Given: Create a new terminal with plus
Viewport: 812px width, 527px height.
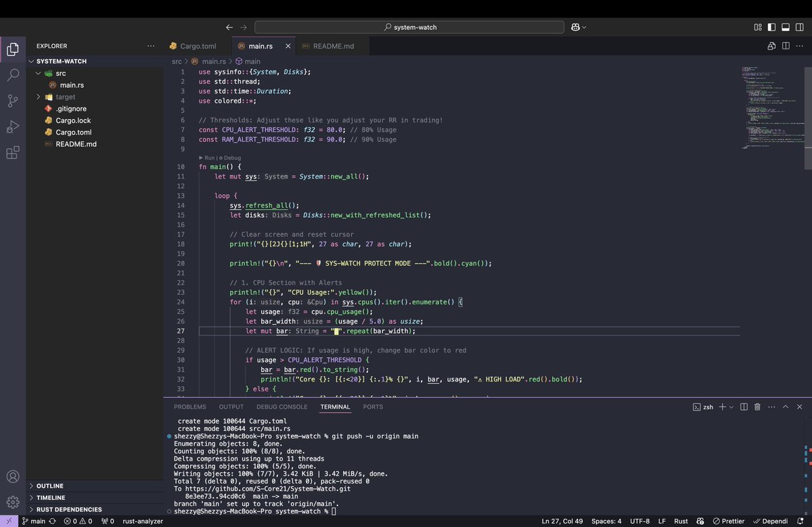Looking at the screenshot, I should point(722,407).
